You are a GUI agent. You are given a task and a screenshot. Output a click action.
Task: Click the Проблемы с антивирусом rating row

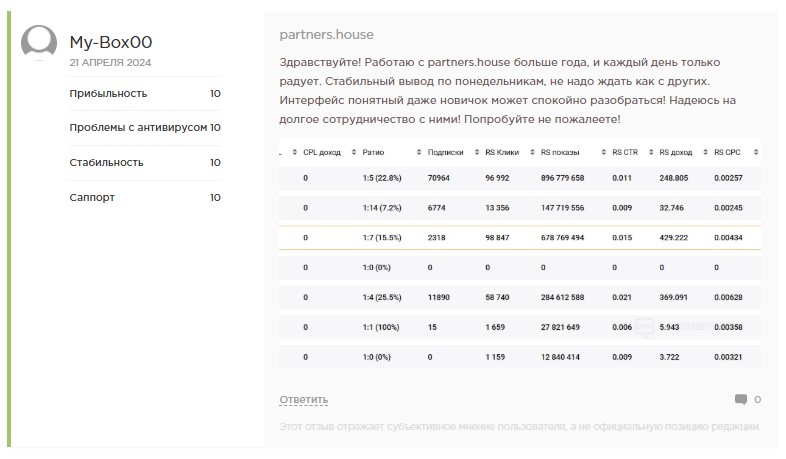[x=145, y=128]
